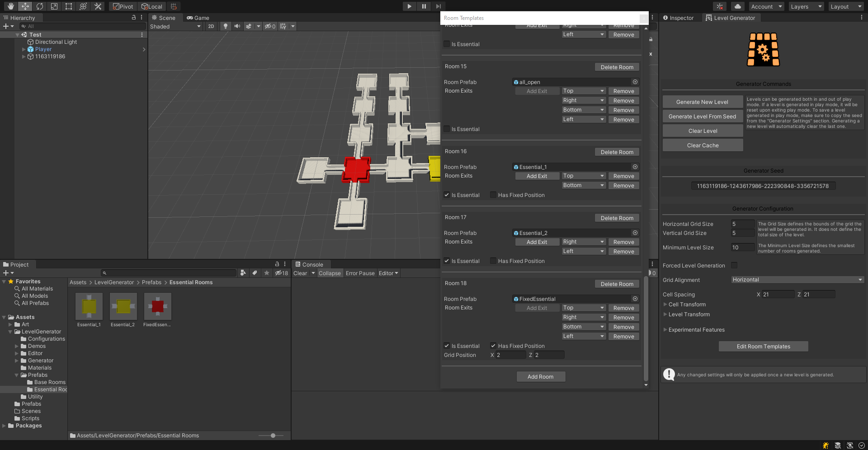
Task: Enable Is Essential for Room 15
Action: 447,129
